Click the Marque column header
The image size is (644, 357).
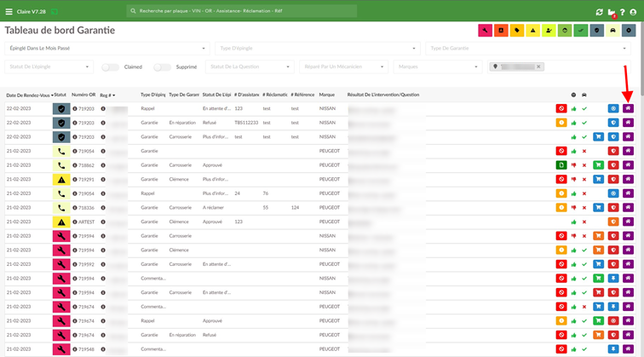(327, 95)
